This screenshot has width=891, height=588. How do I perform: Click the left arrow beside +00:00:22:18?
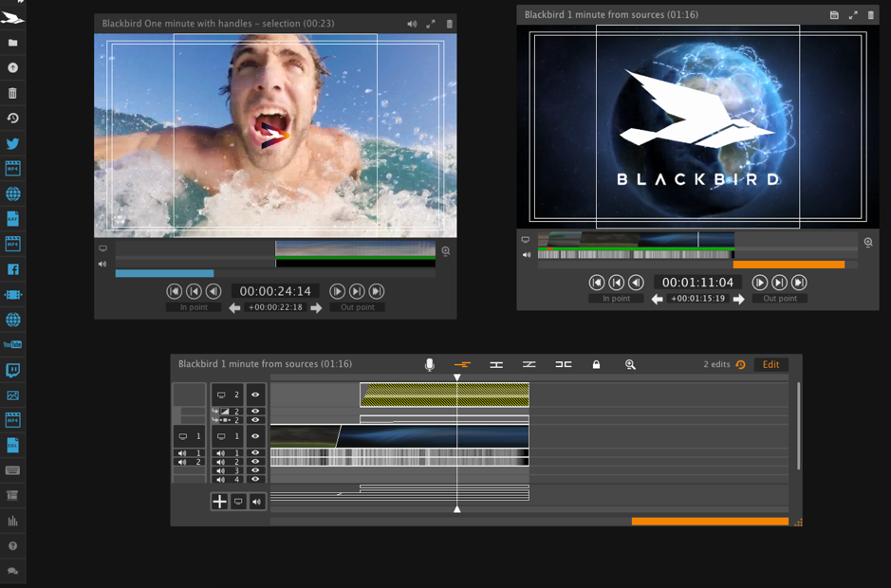click(234, 308)
